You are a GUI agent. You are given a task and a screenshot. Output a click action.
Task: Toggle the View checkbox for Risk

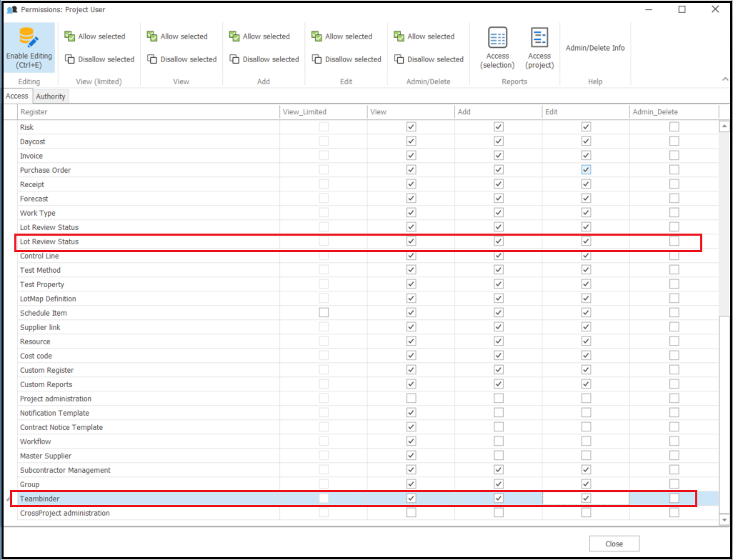click(x=411, y=127)
